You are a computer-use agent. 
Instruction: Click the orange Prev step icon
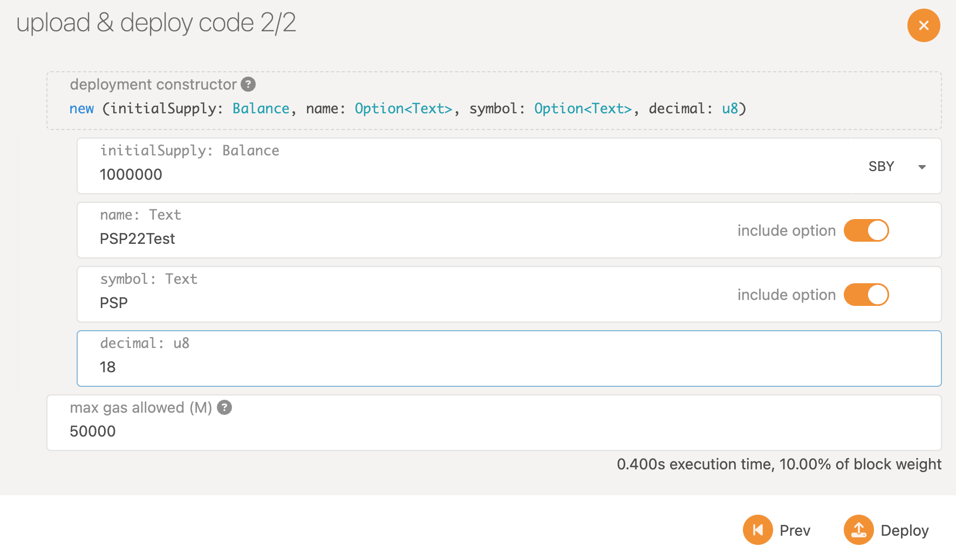tap(757, 530)
